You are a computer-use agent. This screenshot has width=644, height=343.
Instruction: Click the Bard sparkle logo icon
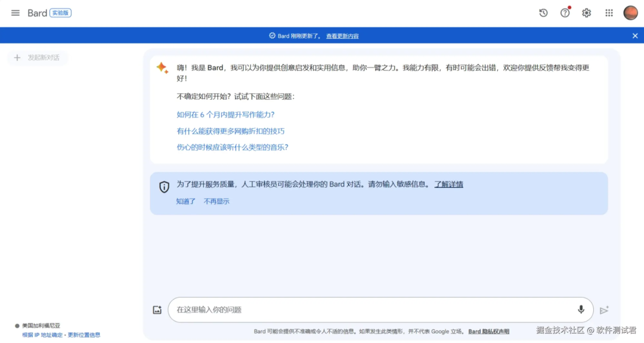[x=162, y=68]
